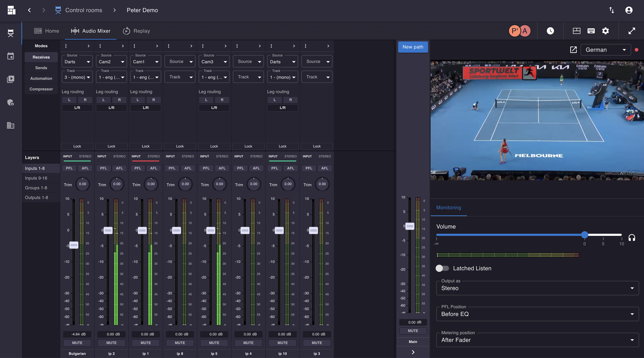Screen dimensions: 644x358
Task: Toggle PFL on Bulgarian channel
Action: [69, 168]
